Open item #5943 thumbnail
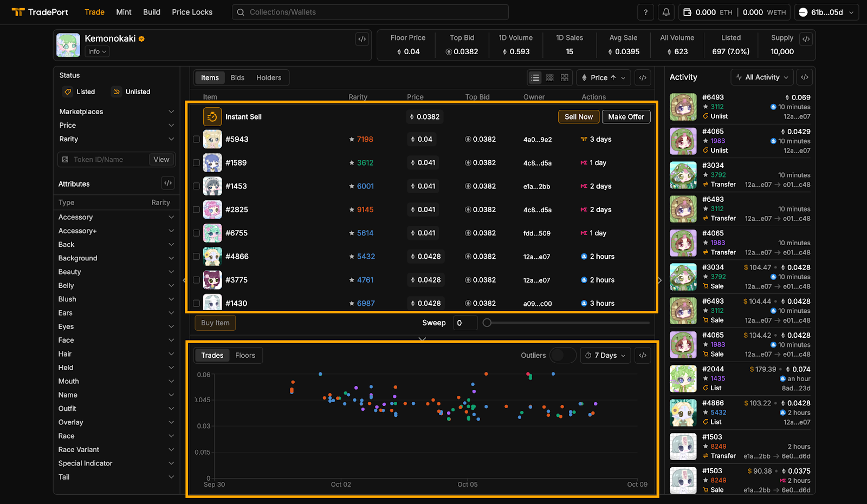Screen dimensions: 867x504 [212, 139]
